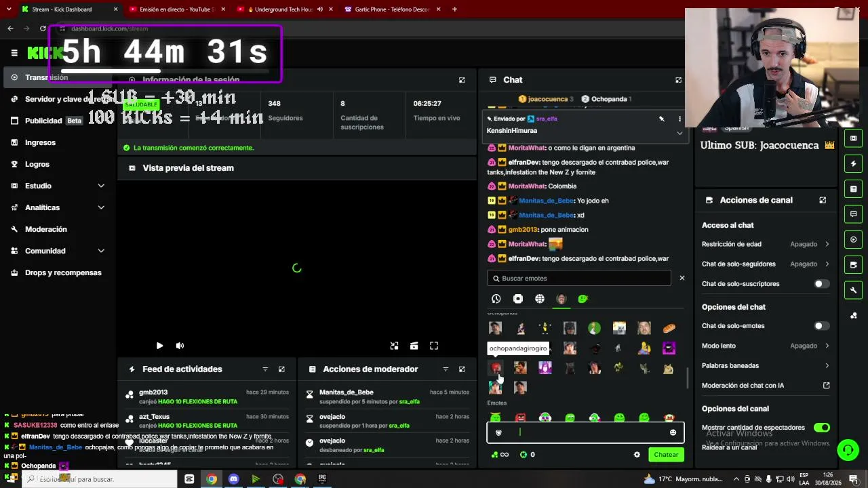Unpin the pinned message from KenshinHimuraa
Screen dimensions: 868x488
pyautogui.click(x=662, y=119)
